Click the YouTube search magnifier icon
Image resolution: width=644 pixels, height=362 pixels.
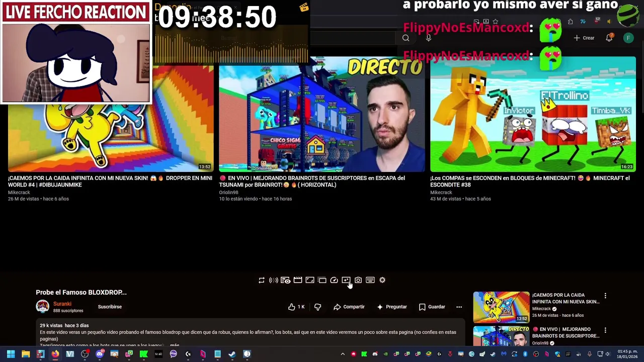click(406, 38)
